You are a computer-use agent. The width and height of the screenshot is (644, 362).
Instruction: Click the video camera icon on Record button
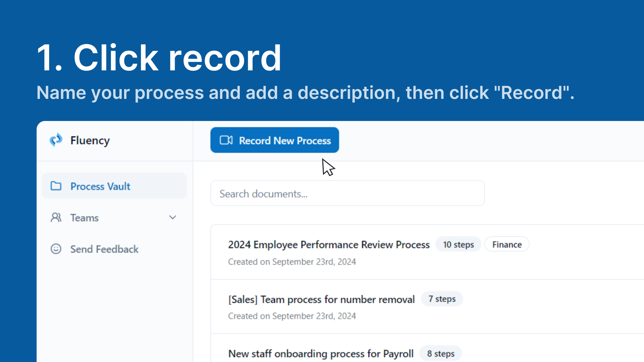pyautogui.click(x=226, y=140)
